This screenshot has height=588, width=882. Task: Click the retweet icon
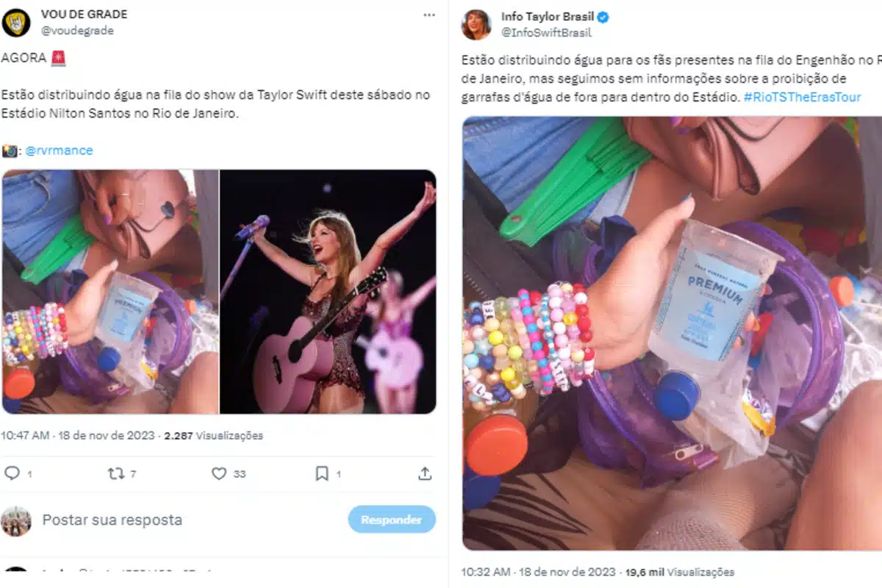point(115,473)
